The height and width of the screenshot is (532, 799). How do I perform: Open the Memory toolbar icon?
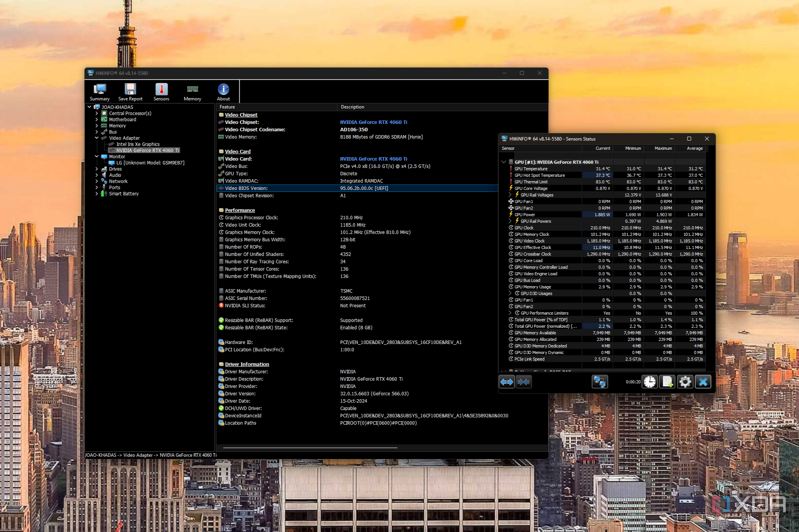[192, 92]
